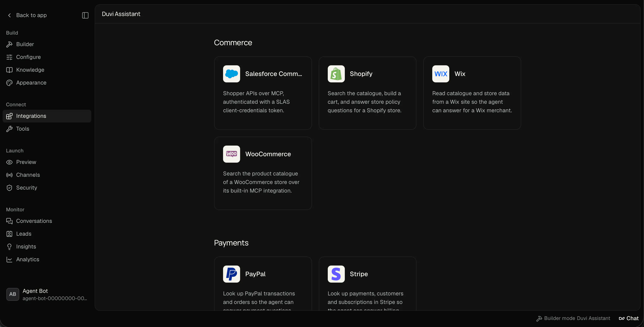644x327 pixels.
Task: Click the Shopify bag logo
Action: pos(336,74)
